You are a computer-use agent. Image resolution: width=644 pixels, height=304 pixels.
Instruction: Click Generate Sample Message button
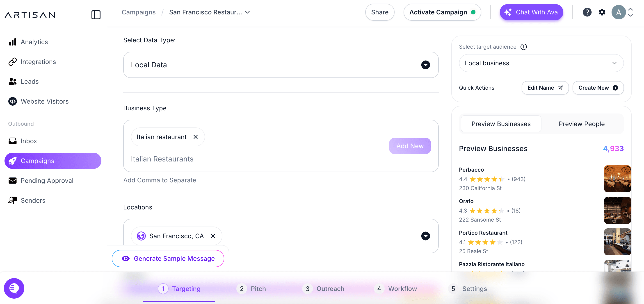[168, 259]
